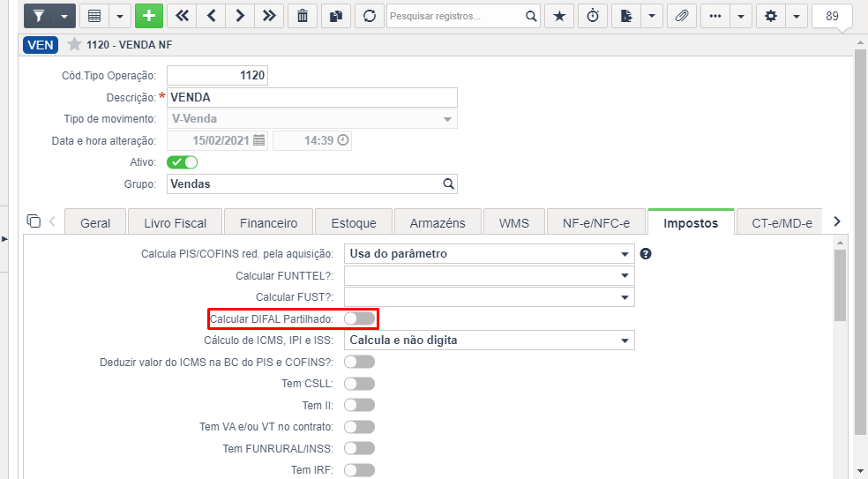Turn off the Ativo toggle

(x=182, y=162)
